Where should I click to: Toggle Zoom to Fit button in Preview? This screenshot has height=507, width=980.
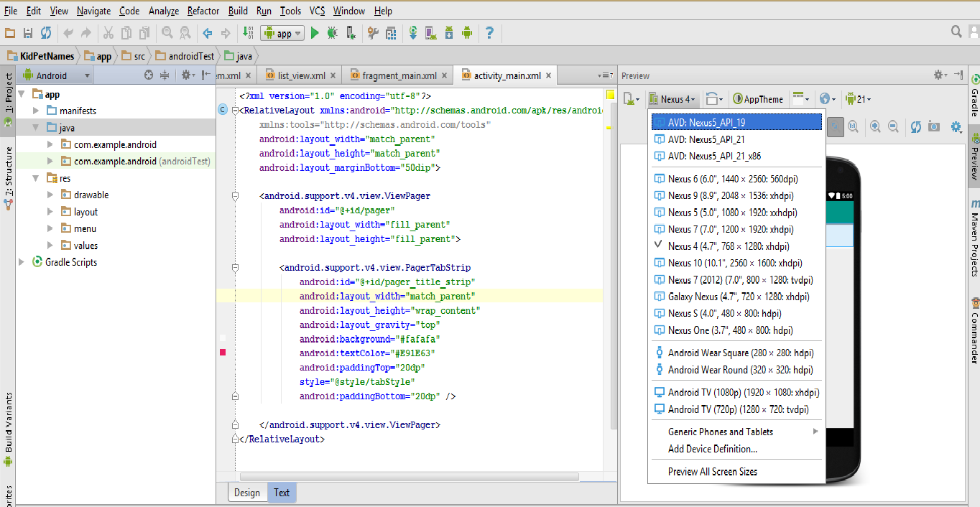pos(835,126)
